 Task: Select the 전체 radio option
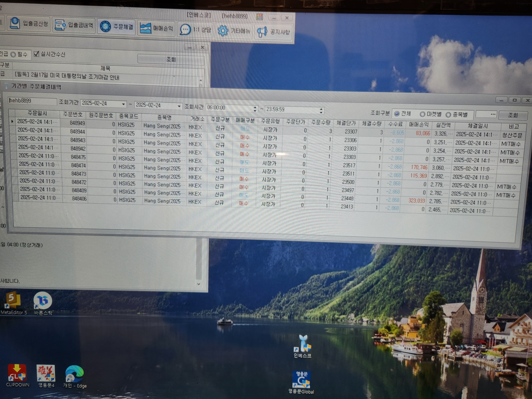coord(397,114)
